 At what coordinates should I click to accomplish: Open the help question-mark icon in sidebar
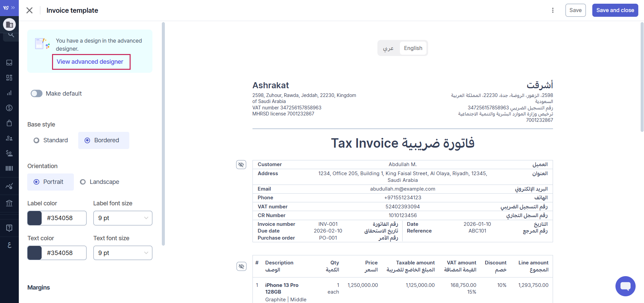[9, 228]
